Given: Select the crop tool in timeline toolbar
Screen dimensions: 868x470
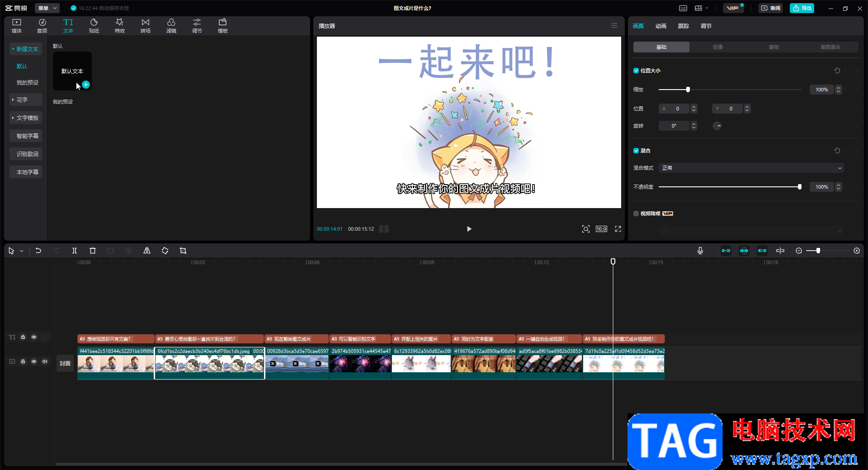Looking at the screenshot, I should click(x=183, y=251).
